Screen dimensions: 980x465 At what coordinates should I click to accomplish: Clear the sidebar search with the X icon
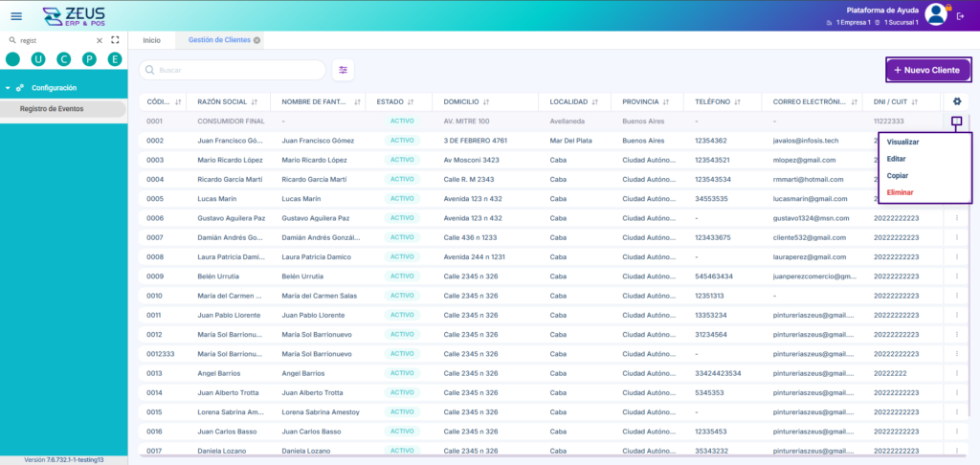pyautogui.click(x=99, y=40)
